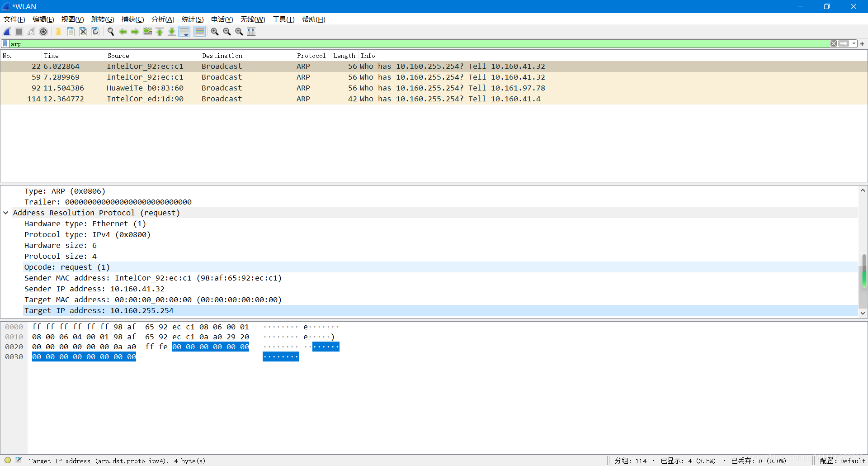Select packet 92 from HuaweiTe_b0:83:60

click(x=434, y=88)
